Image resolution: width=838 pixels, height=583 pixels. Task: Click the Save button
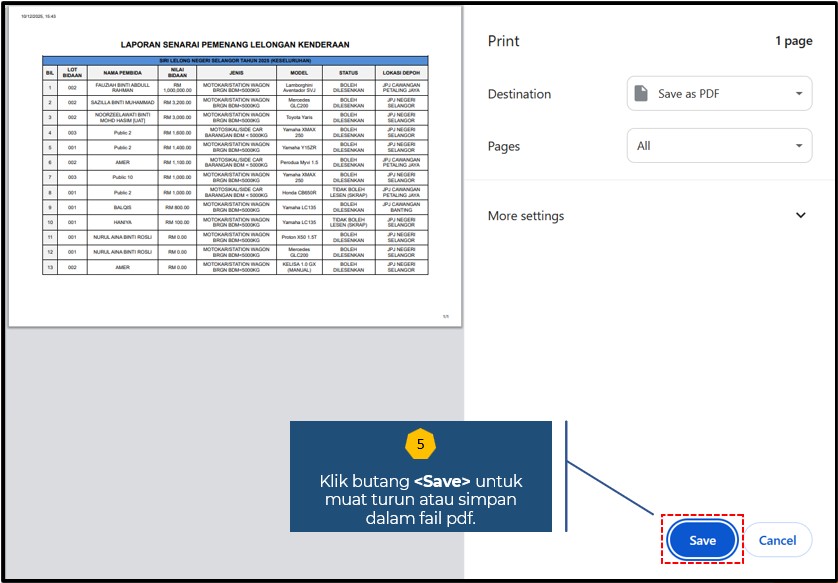(702, 540)
